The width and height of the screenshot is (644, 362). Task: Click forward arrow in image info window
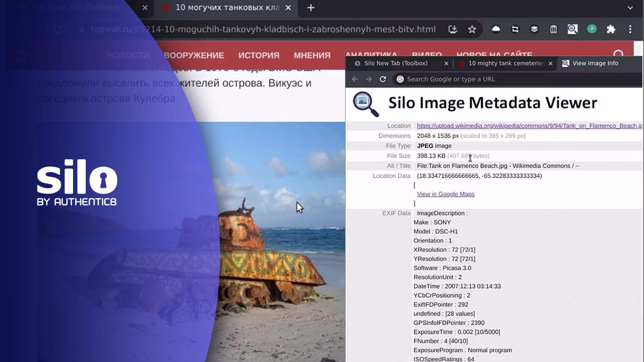coord(369,79)
